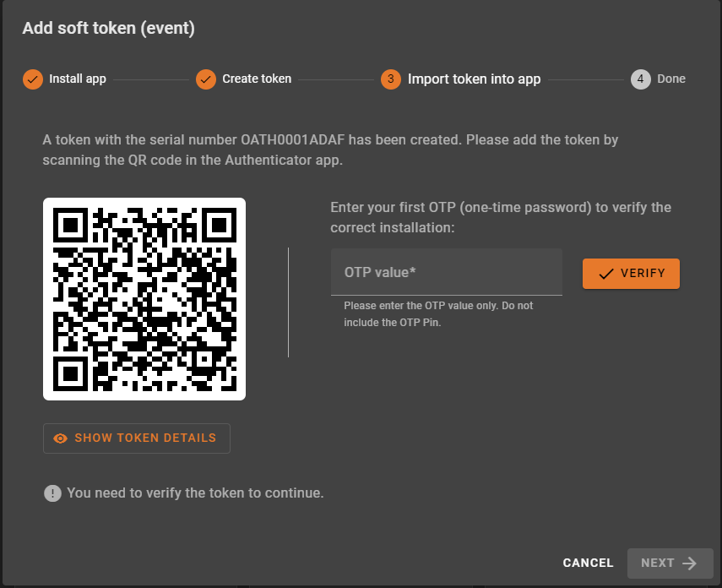Click the arrow icon on the Next button
Viewport: 722px width, 588px height.
pos(690,563)
